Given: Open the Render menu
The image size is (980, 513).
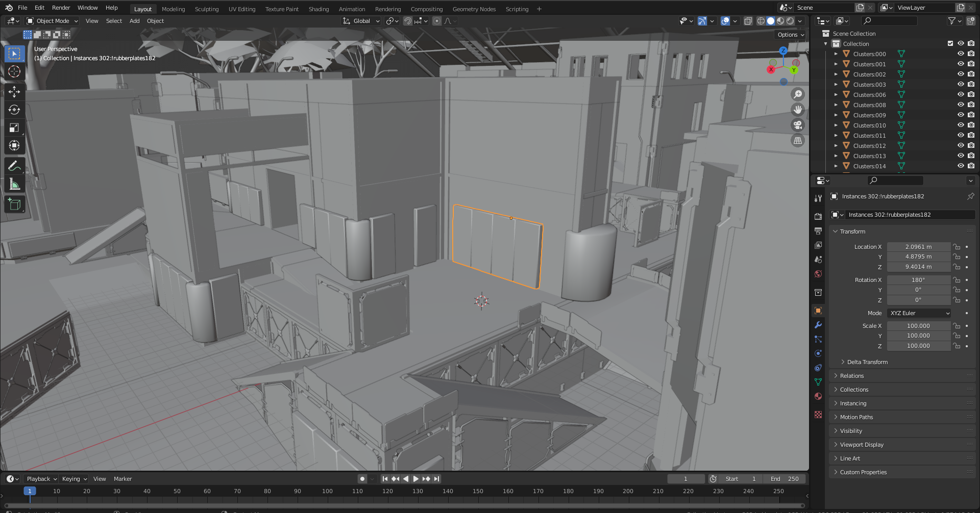Looking at the screenshot, I should coord(61,8).
